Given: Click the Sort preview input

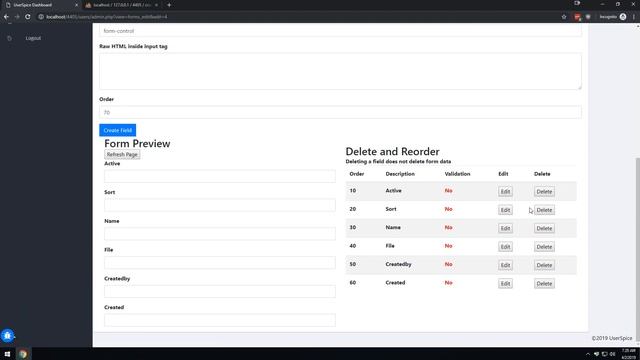Looking at the screenshot, I should click(220, 205).
